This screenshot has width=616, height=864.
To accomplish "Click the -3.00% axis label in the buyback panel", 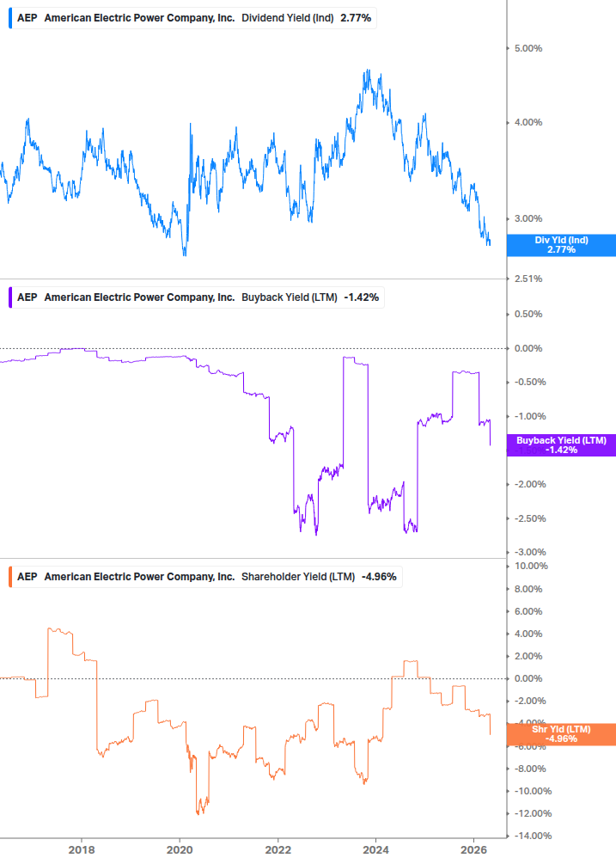I will pos(530,552).
